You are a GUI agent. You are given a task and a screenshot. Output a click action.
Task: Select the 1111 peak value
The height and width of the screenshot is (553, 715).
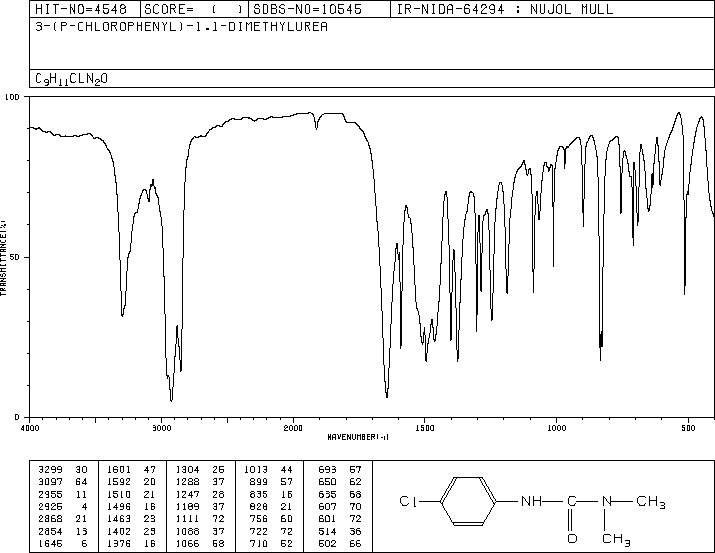coord(187,519)
